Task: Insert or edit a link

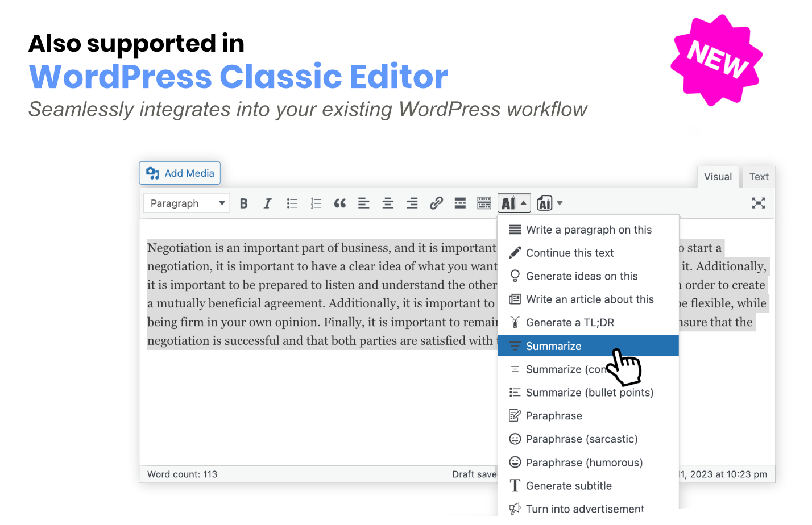Action: pos(436,203)
